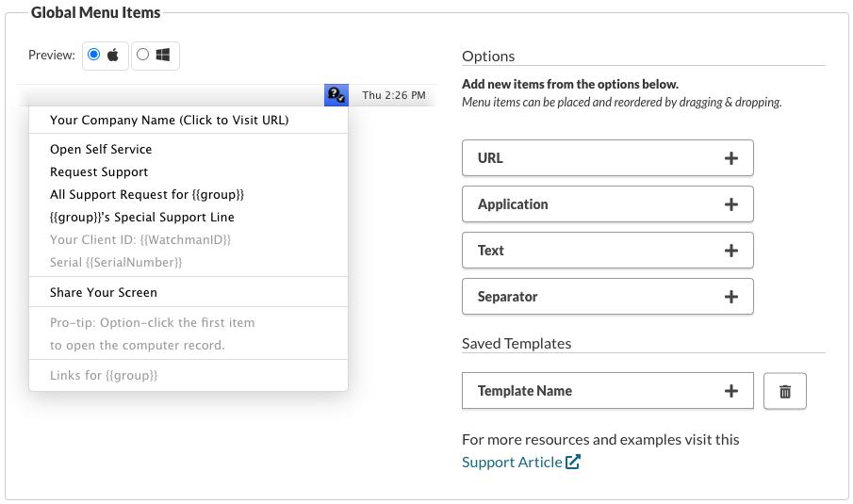This screenshot has width=853, height=504.
Task: Select the Apple macOS preview radio button
Action: (93, 55)
